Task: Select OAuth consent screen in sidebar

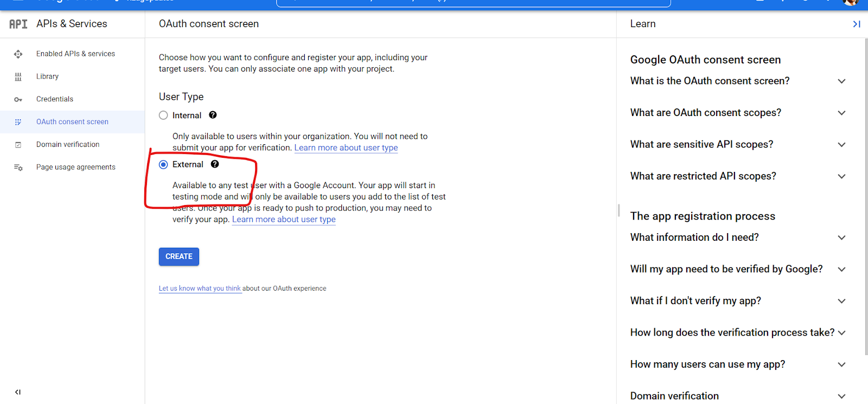Action: tap(72, 122)
